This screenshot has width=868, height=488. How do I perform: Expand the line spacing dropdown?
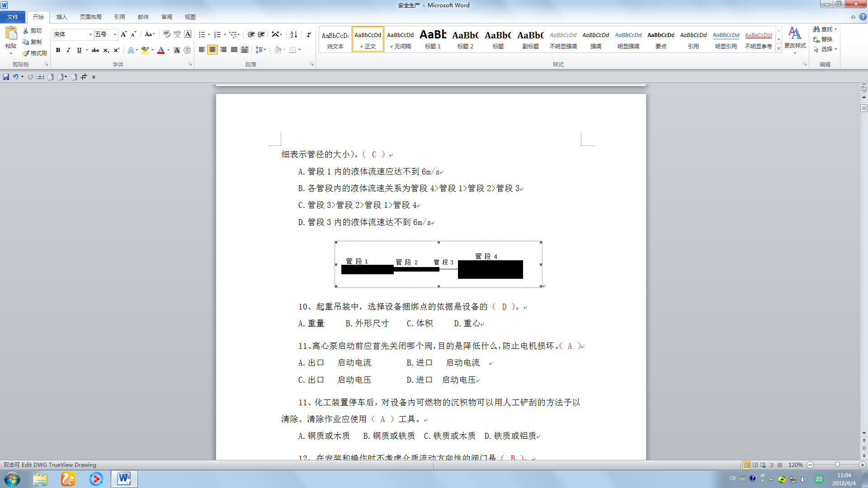264,50
